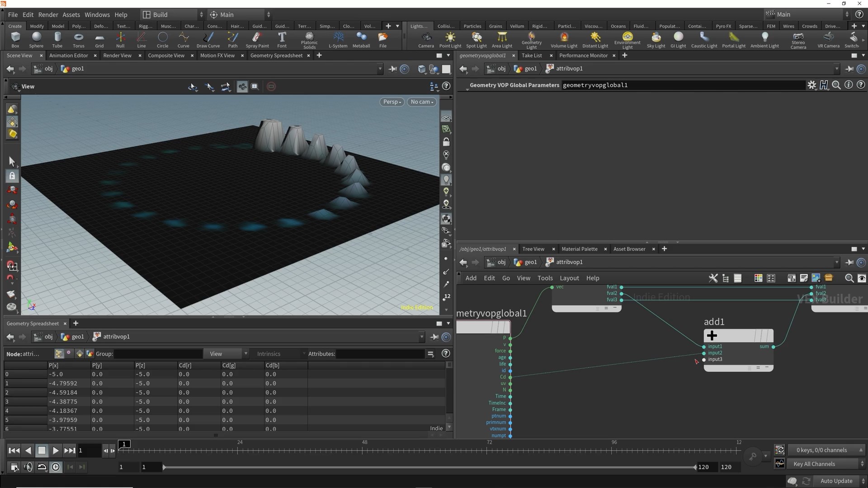Open the Layout menu in network editor
Image resolution: width=868 pixels, height=488 pixels.
click(x=569, y=278)
